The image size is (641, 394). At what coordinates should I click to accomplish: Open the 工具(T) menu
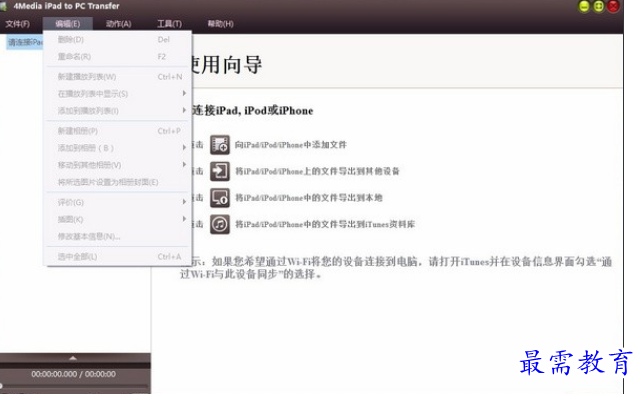point(170,24)
